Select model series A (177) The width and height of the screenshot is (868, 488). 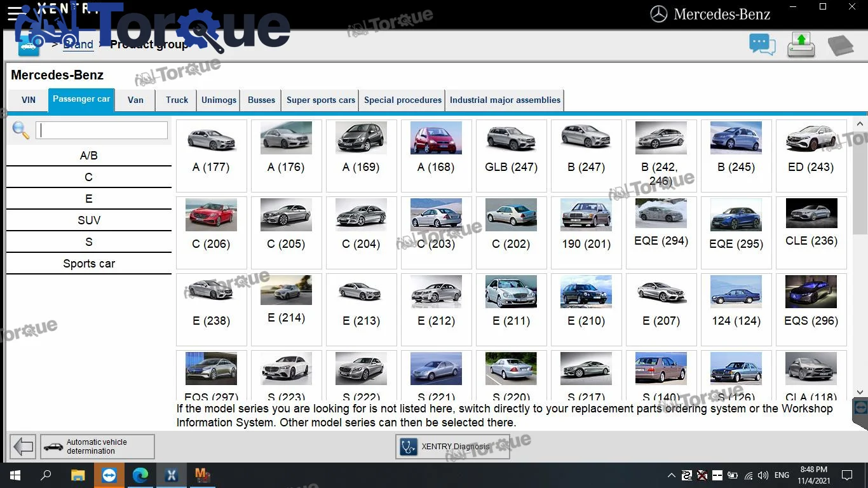(x=211, y=156)
